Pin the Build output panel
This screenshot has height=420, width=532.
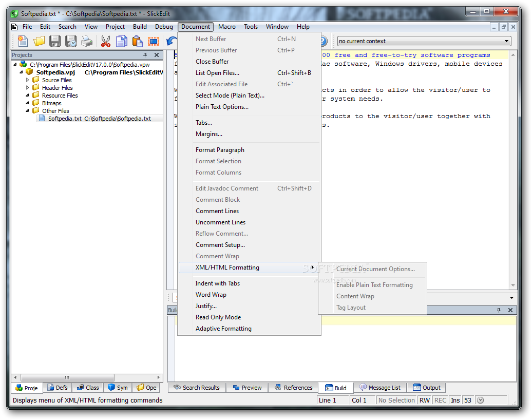pyautogui.click(x=499, y=310)
